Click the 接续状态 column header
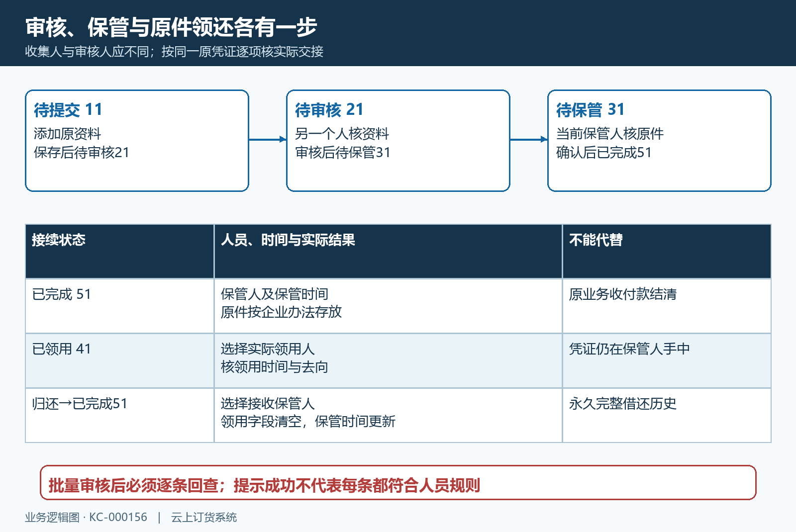 tap(119, 251)
